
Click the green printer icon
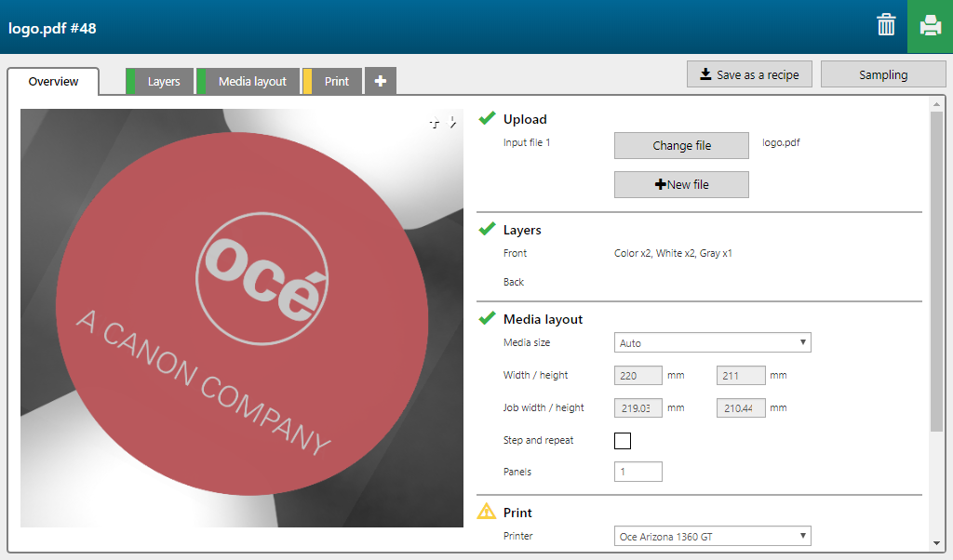930,27
